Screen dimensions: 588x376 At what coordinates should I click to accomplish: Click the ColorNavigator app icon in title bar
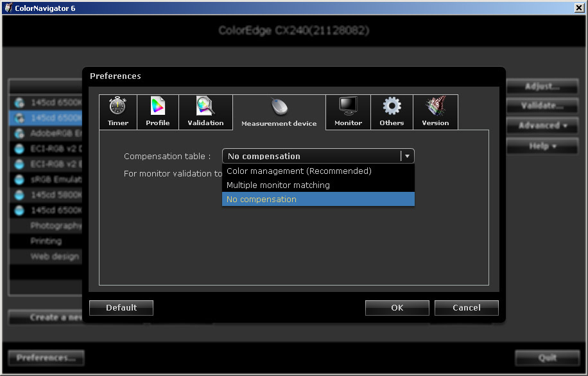(x=8, y=8)
